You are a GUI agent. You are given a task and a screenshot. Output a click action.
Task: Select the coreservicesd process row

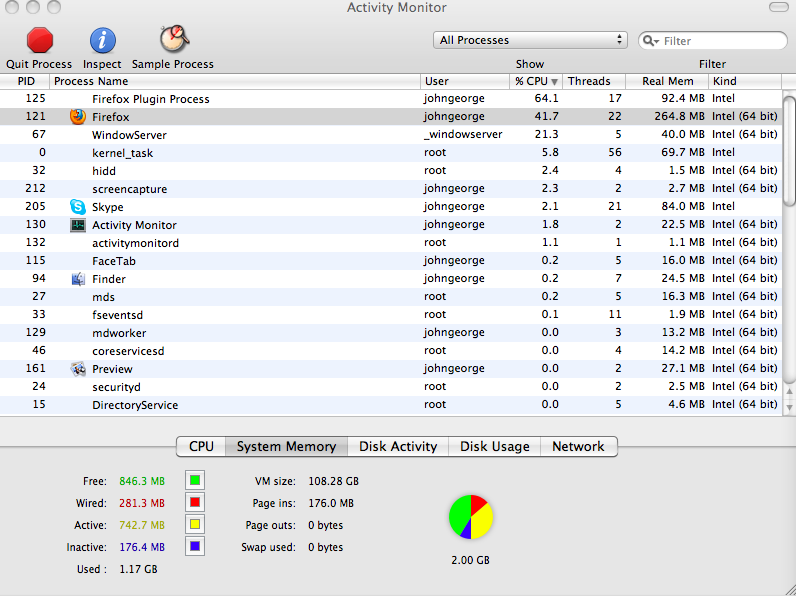pos(391,350)
